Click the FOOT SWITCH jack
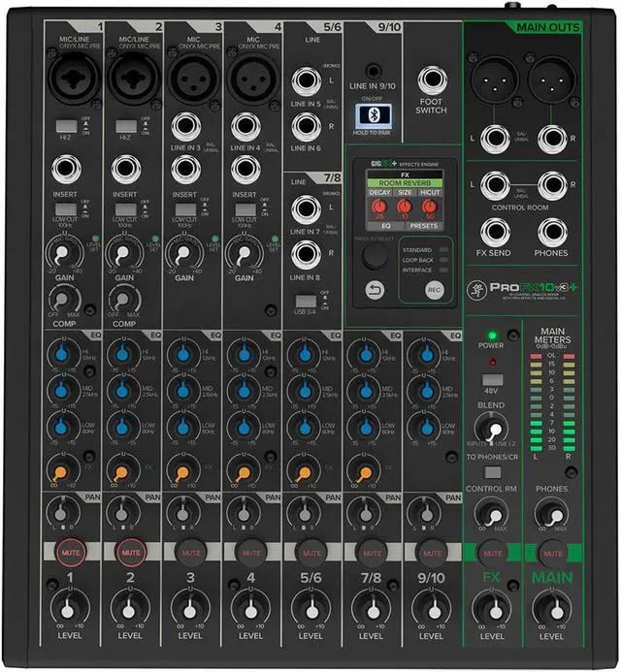The height and width of the screenshot is (672, 621). (433, 80)
